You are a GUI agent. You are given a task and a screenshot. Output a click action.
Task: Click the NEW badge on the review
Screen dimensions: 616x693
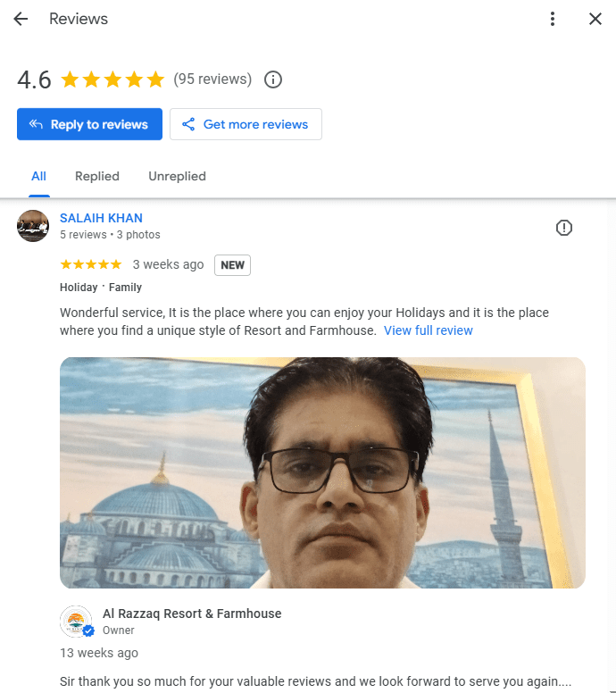232,265
